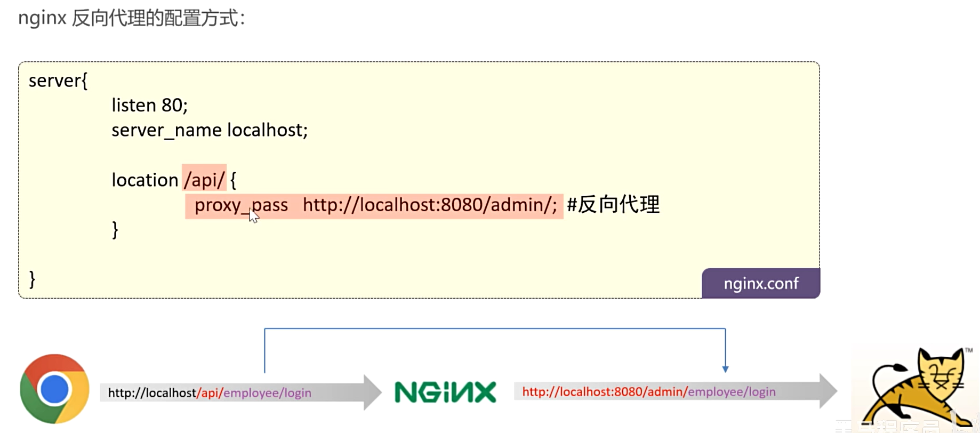Click the server_name localhost line
The image size is (980, 433).
click(x=210, y=130)
